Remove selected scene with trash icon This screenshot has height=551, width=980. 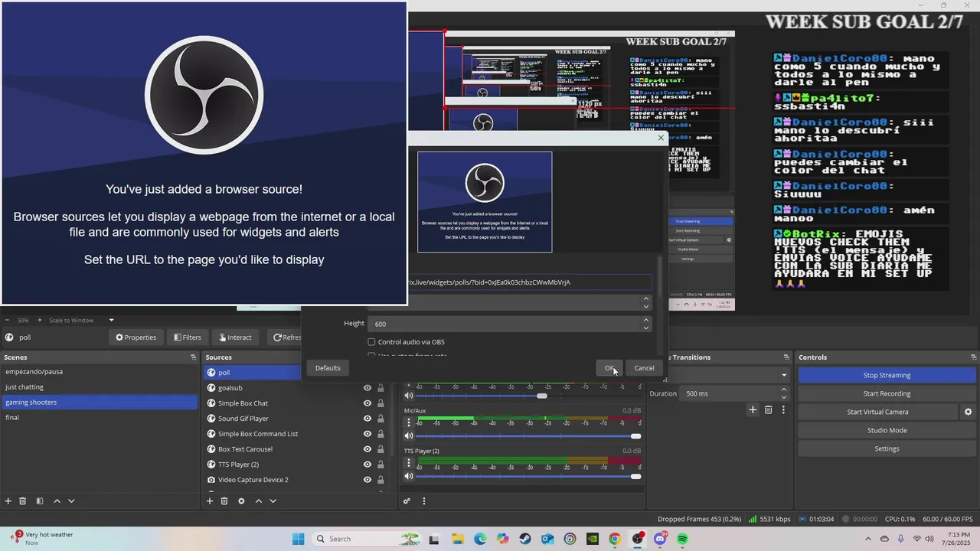click(23, 501)
